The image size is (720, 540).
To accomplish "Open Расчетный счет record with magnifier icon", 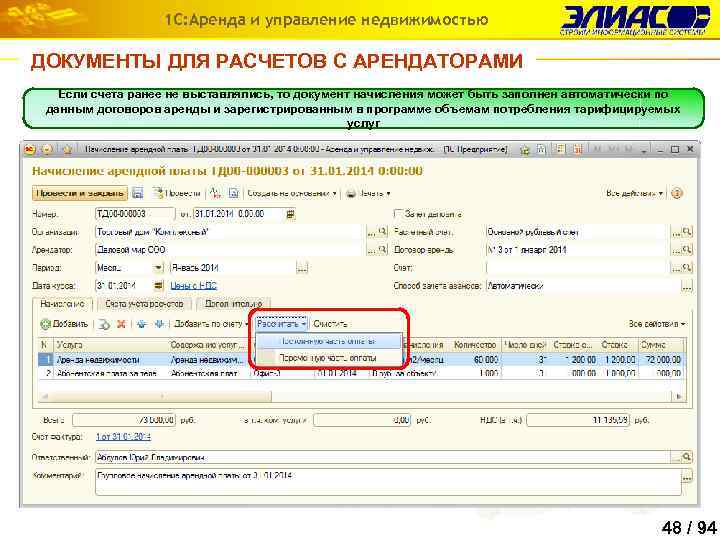I will click(x=687, y=232).
